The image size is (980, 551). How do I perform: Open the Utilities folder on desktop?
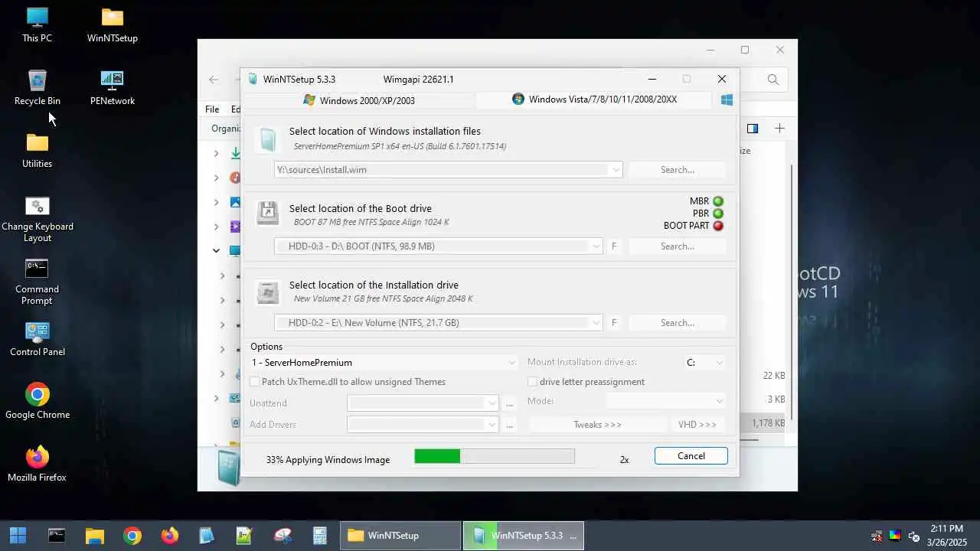point(37,150)
